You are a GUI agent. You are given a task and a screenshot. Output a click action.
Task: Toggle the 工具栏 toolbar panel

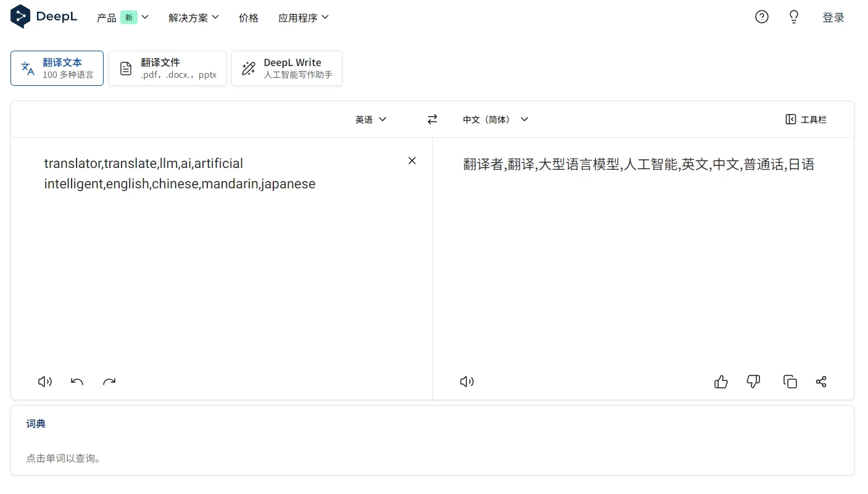(x=806, y=119)
